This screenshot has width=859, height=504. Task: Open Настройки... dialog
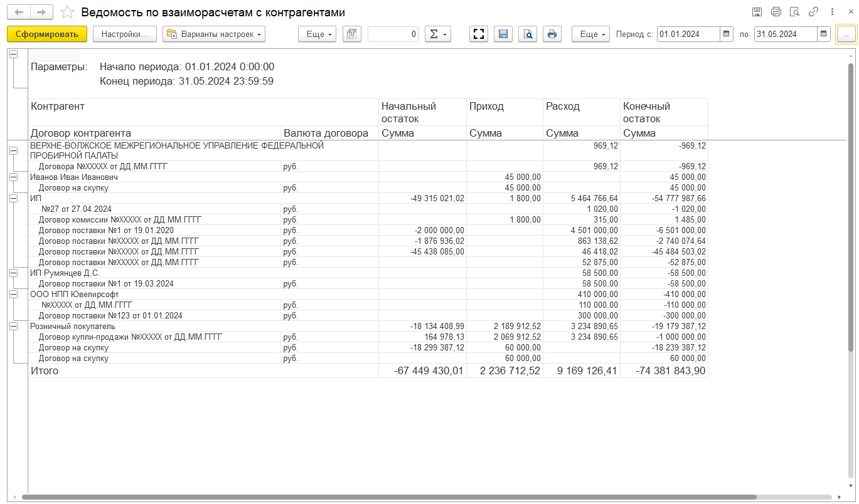coord(125,34)
